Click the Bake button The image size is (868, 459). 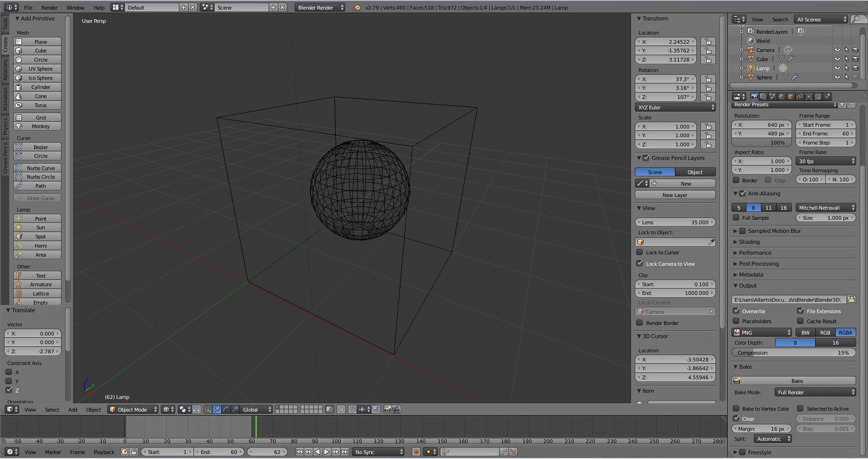[x=794, y=381]
